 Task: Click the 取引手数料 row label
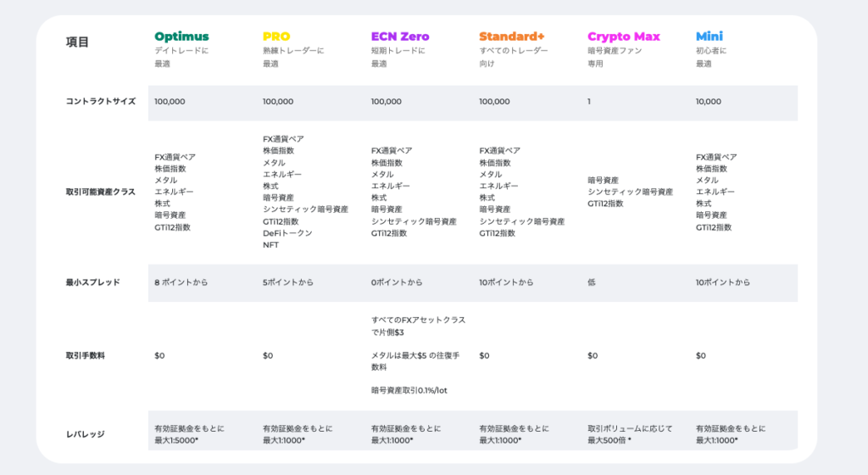coord(86,356)
